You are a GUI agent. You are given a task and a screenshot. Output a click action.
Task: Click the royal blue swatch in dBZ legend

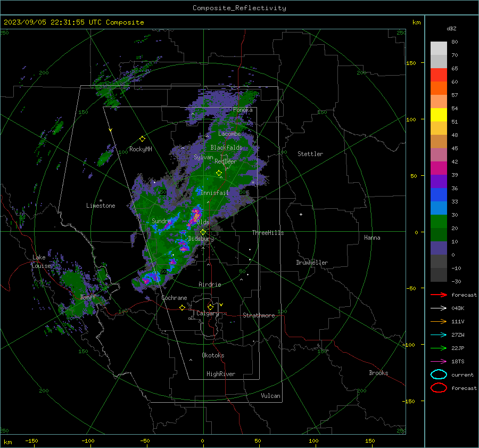point(439,195)
